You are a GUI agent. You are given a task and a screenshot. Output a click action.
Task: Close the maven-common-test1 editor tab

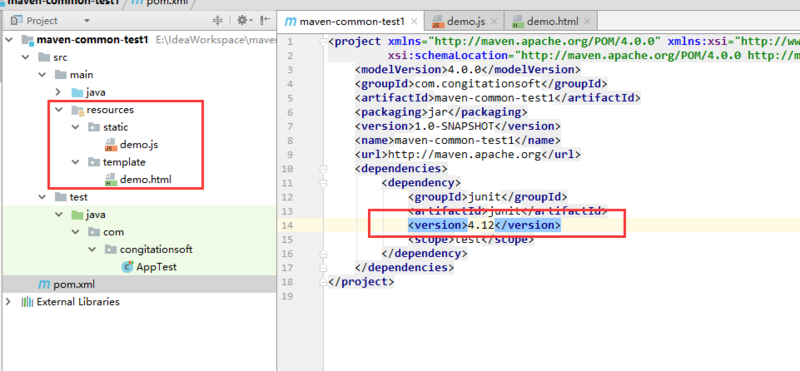click(414, 22)
